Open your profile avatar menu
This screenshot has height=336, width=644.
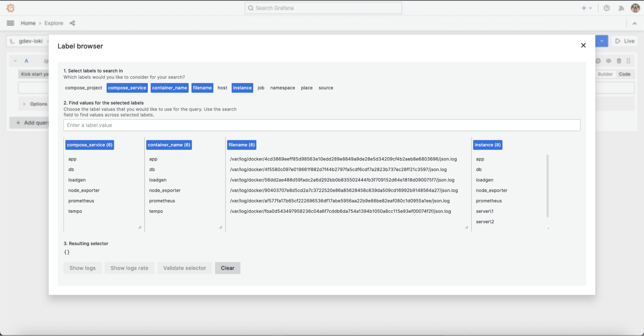click(635, 8)
